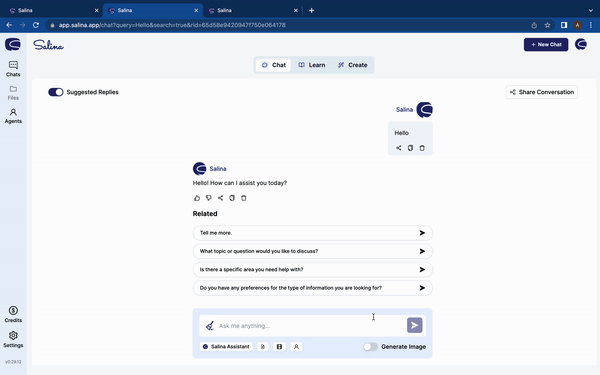Open the Credits page
The height and width of the screenshot is (375, 600).
click(x=13, y=314)
